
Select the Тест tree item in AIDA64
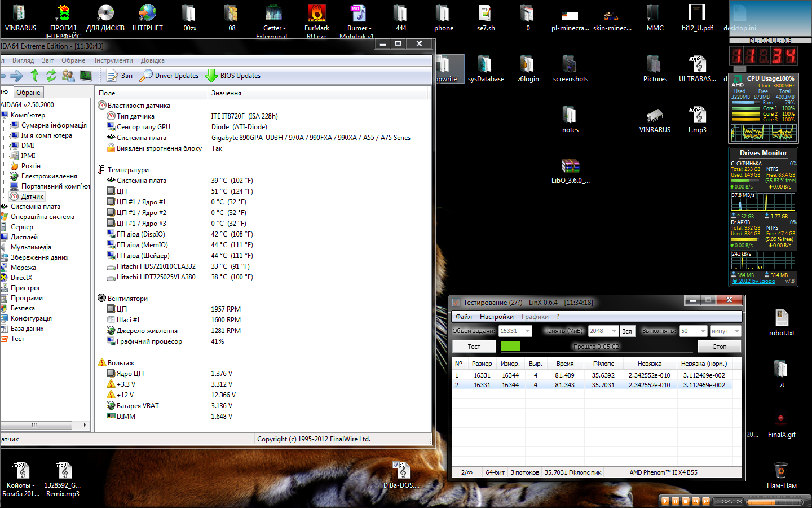[17, 339]
